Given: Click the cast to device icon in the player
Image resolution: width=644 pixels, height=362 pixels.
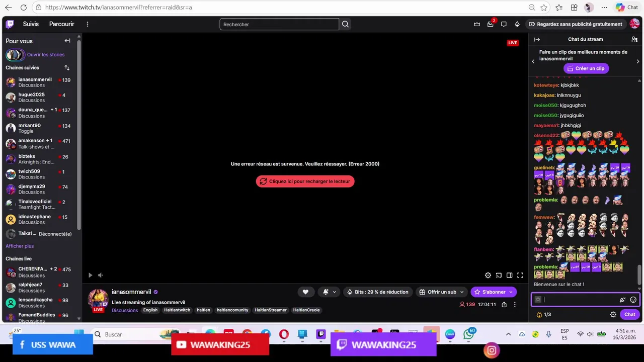Looking at the screenshot, I should pos(499,275).
